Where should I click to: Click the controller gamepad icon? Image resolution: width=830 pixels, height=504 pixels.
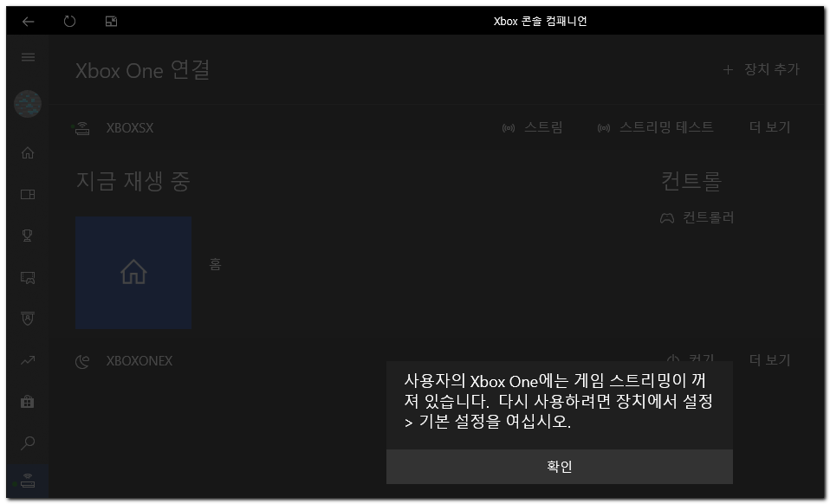coord(667,218)
